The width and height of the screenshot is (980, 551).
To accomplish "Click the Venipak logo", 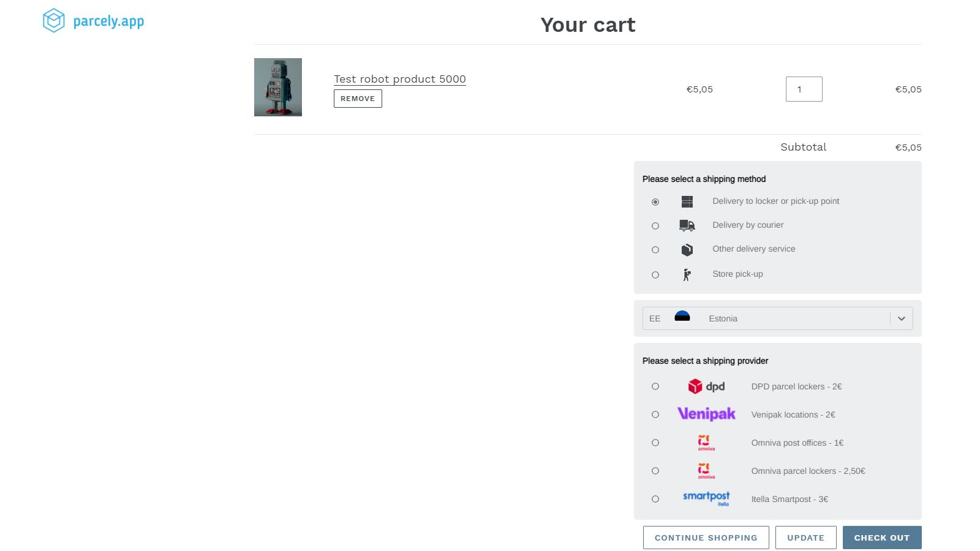I will click(x=706, y=414).
